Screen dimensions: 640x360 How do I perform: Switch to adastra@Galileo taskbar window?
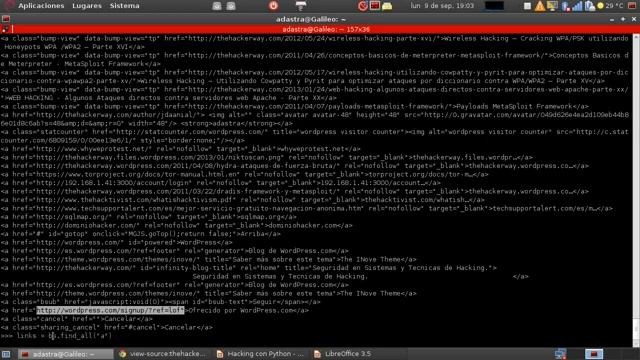[64, 354]
